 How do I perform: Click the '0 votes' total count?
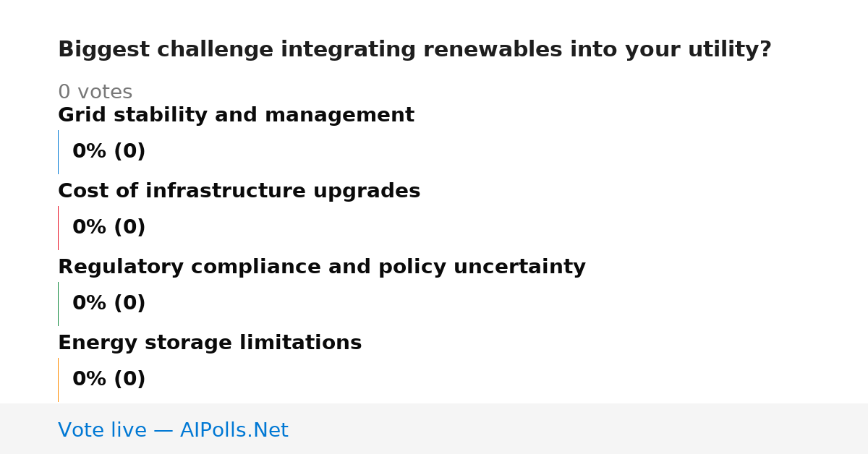click(95, 93)
